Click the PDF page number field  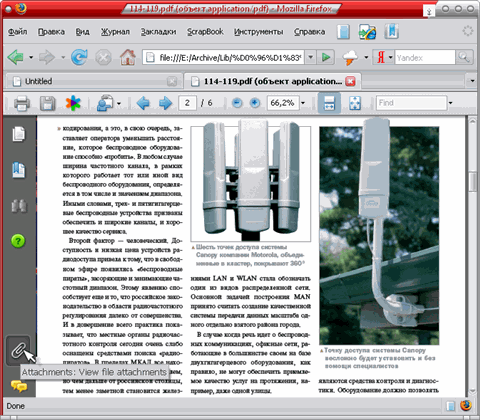187,103
